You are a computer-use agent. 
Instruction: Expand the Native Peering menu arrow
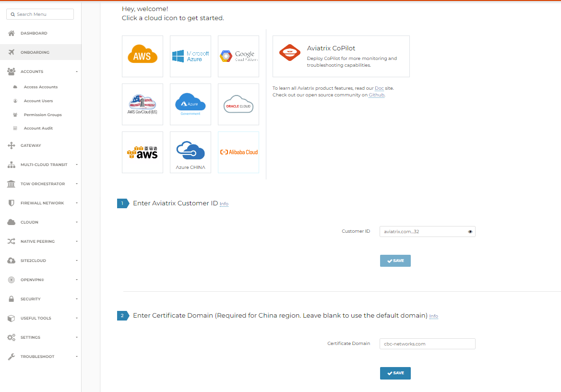[77, 241]
